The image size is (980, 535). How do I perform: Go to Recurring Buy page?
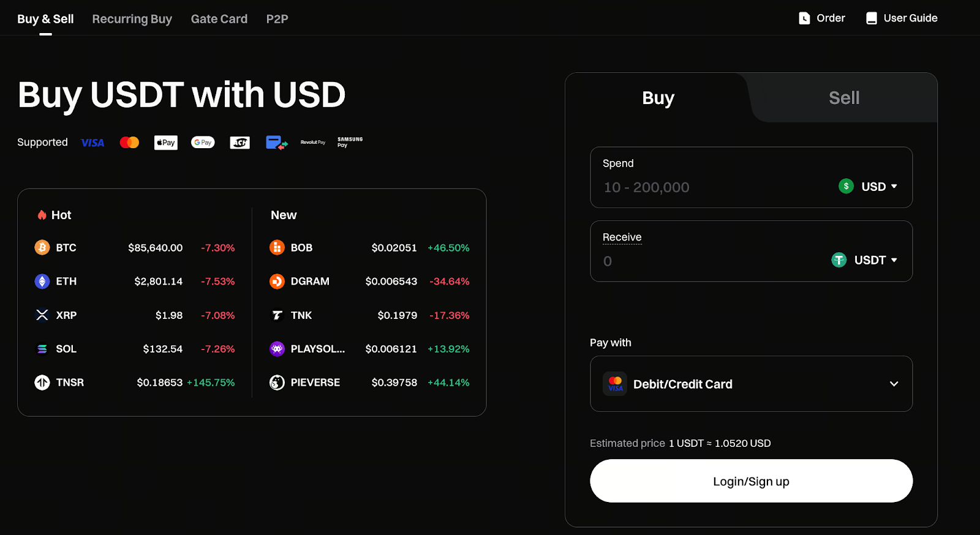[132, 19]
